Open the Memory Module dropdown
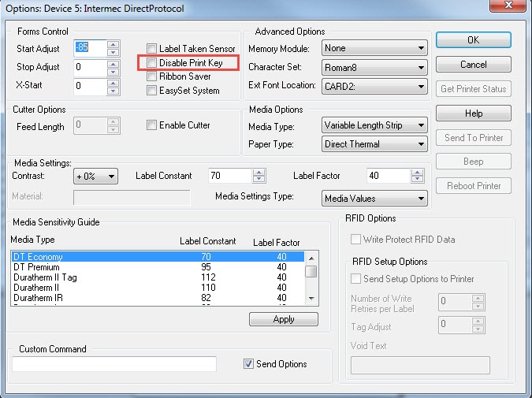 pos(374,48)
